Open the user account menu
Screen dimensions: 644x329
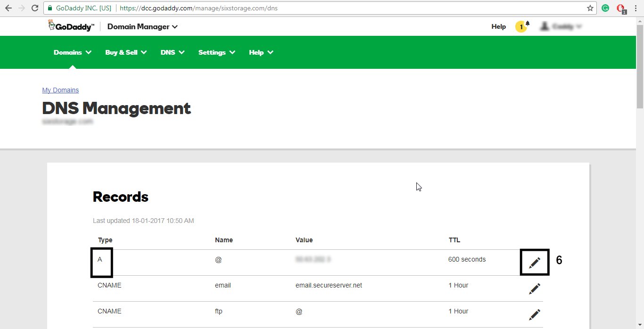(x=561, y=27)
